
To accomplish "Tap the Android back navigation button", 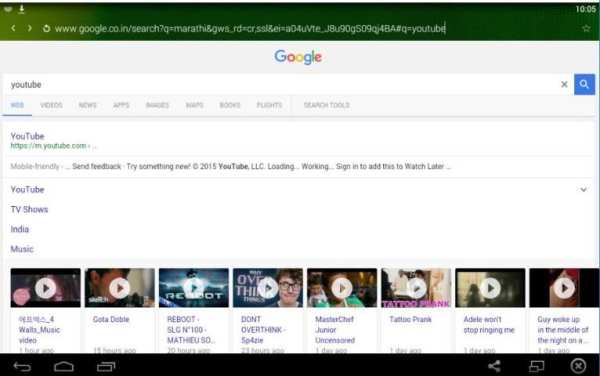I will (x=22, y=366).
